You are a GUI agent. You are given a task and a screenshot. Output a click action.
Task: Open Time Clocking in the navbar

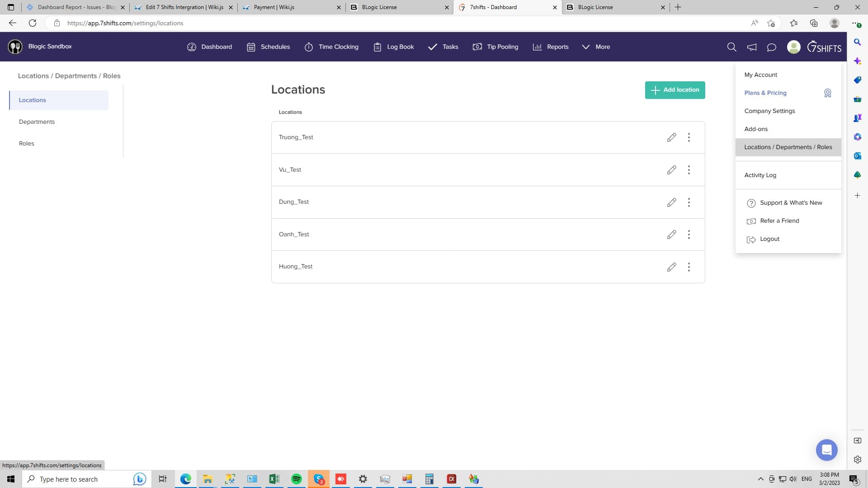[331, 47]
